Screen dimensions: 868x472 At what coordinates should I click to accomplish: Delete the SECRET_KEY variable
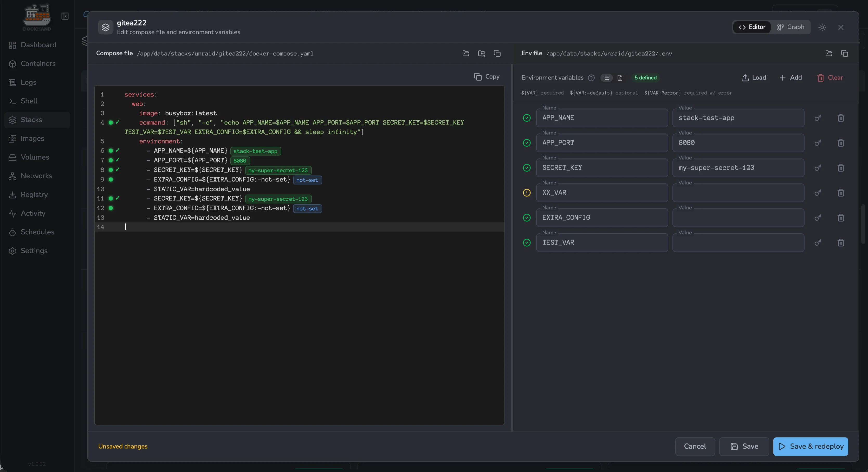tap(841, 168)
